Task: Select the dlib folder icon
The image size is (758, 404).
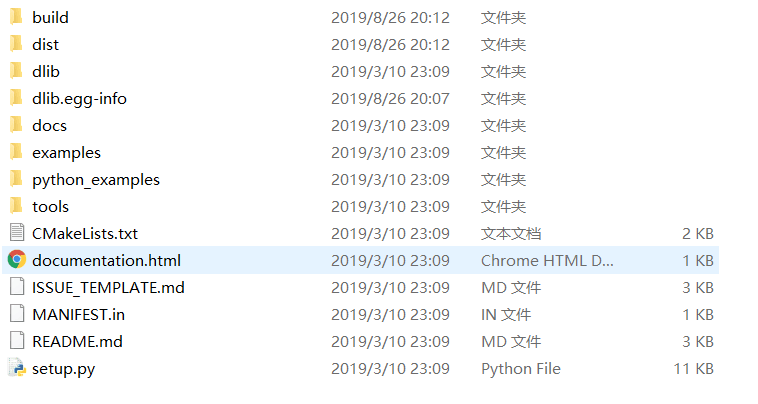Action: pyautogui.click(x=15, y=71)
